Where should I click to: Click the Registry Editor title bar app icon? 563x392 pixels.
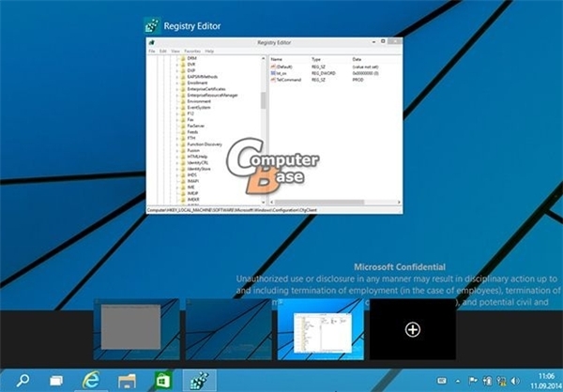pos(151,42)
